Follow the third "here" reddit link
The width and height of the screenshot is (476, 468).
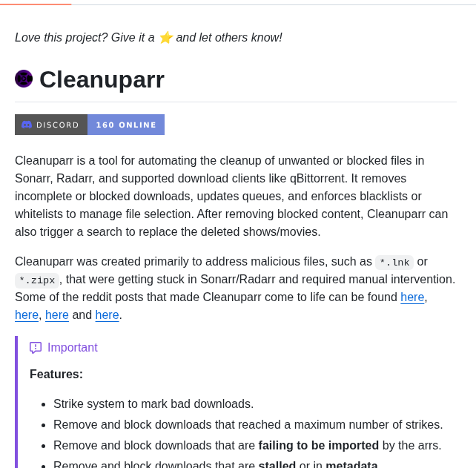(57, 315)
